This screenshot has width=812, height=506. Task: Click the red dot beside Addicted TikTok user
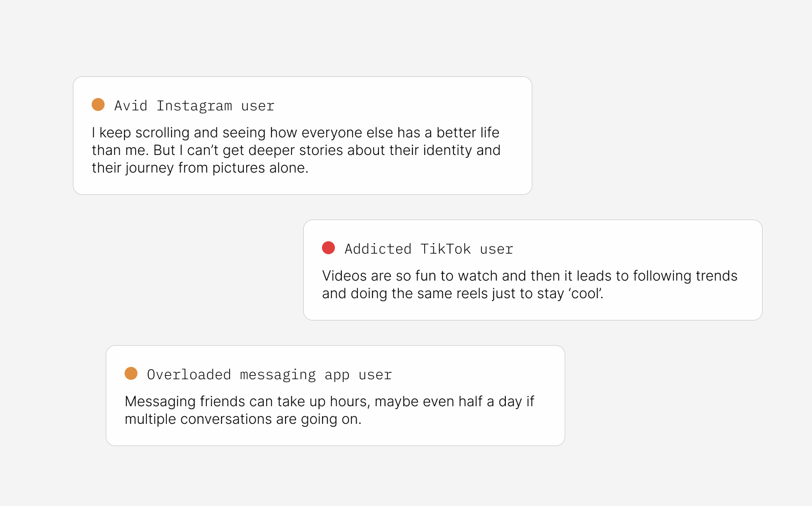(x=328, y=248)
